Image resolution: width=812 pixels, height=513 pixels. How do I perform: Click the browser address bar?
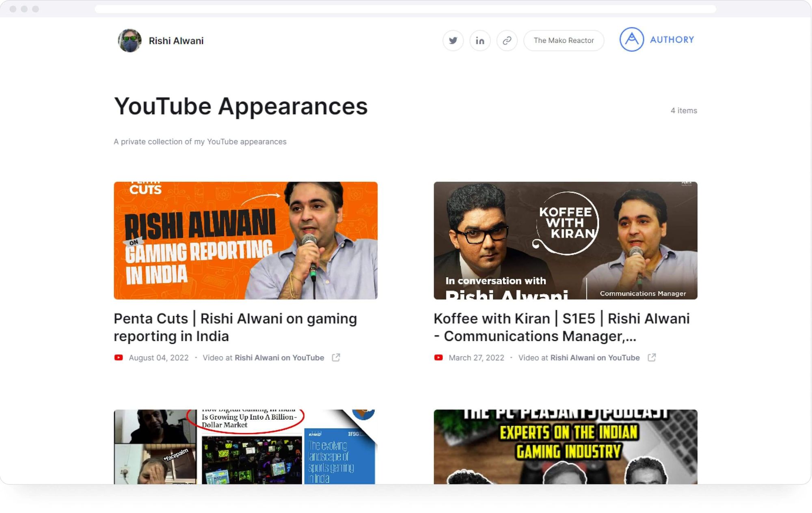(405, 9)
